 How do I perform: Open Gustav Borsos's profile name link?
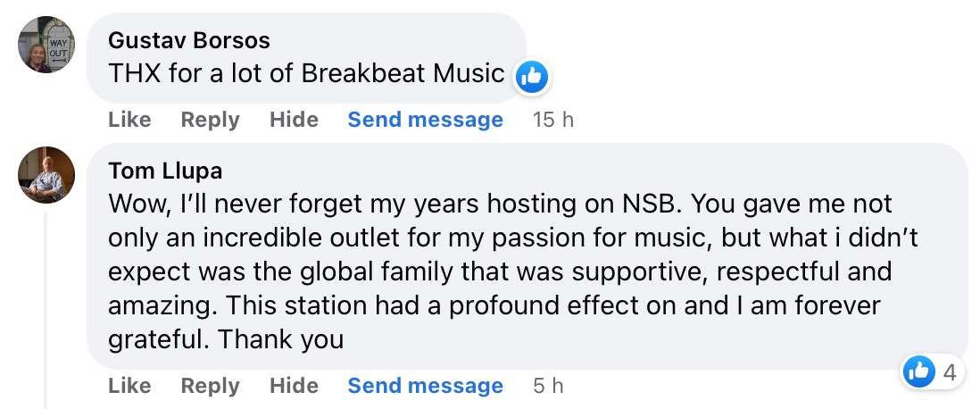[x=188, y=40]
